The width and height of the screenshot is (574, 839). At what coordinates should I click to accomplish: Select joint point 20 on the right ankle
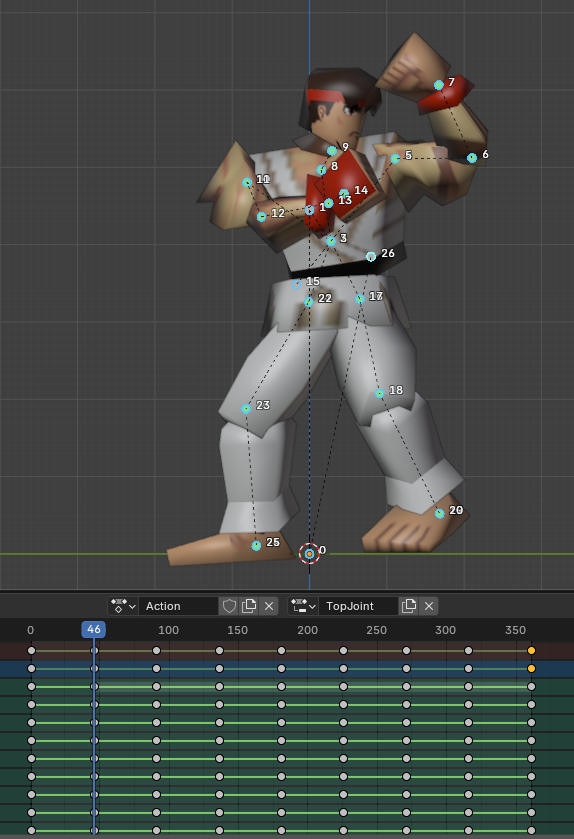pos(440,514)
